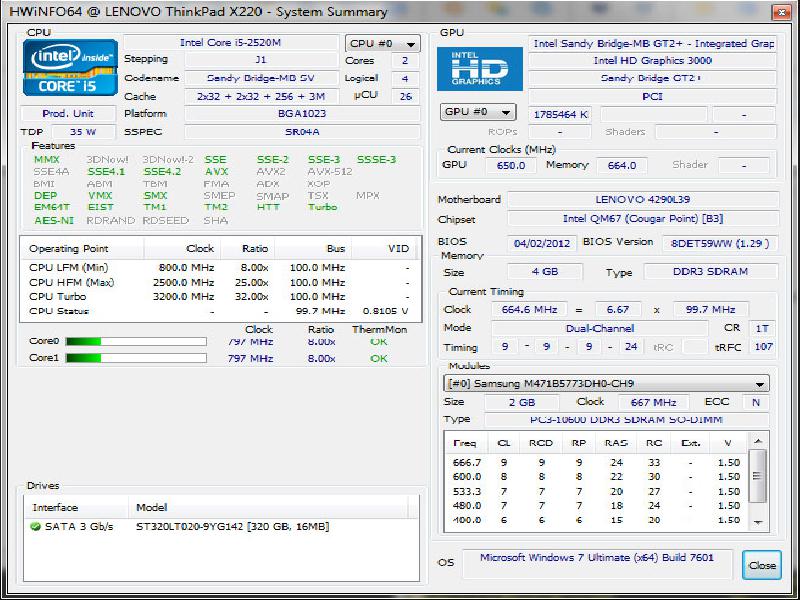Viewport: 800px width, 600px height.
Task: Click the scrollbar down arrow in timings table
Action: tap(758, 522)
